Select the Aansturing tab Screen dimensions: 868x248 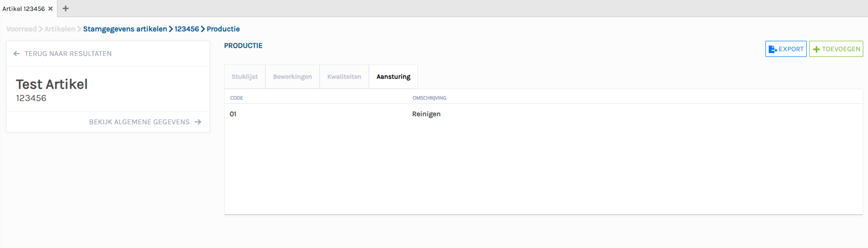coord(393,77)
